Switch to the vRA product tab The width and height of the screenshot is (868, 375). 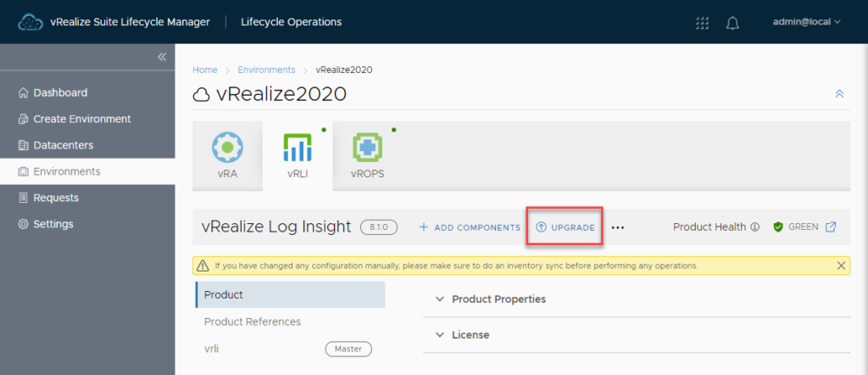coord(227,155)
